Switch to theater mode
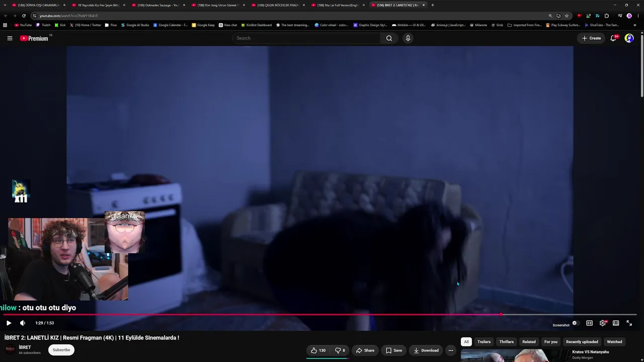The width and height of the screenshot is (644, 362). click(616, 323)
